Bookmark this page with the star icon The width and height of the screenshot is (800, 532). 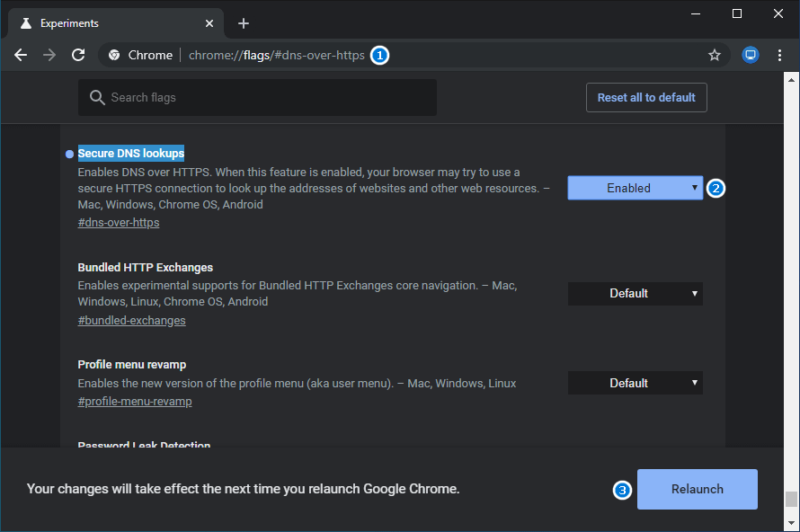pyautogui.click(x=715, y=55)
